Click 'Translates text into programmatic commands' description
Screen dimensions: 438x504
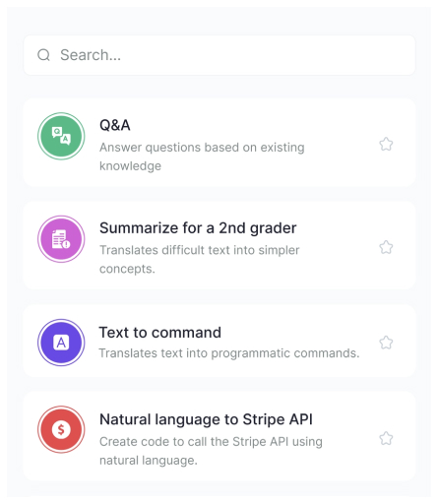[229, 353]
